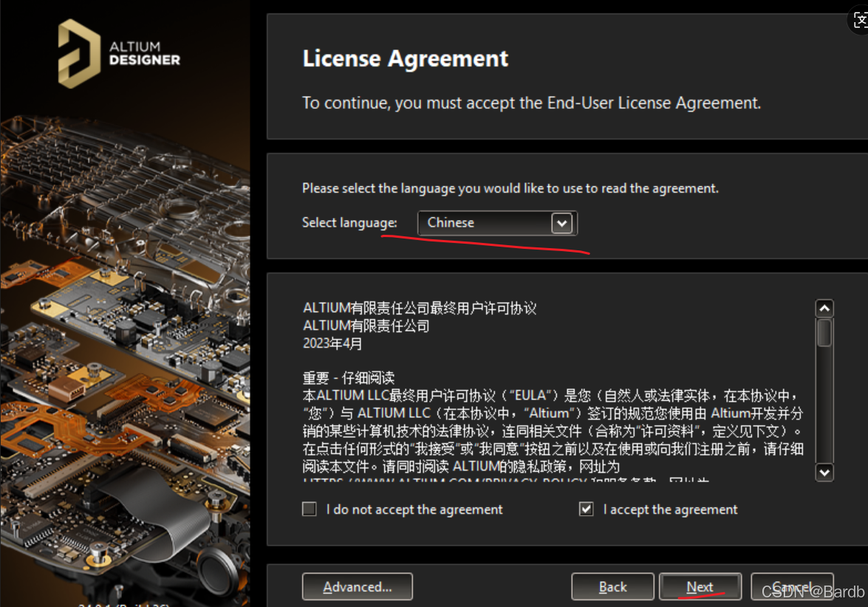Screen dimensions: 868x607
Task: Click the date line '2023年4月'
Action: point(332,343)
